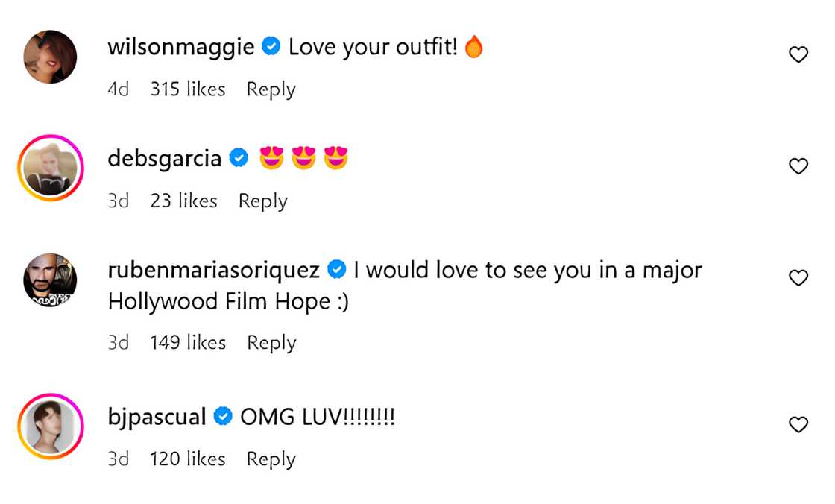The image size is (835, 504).
Task: Tap the heart on bjpascual's comment
Action: click(x=798, y=425)
